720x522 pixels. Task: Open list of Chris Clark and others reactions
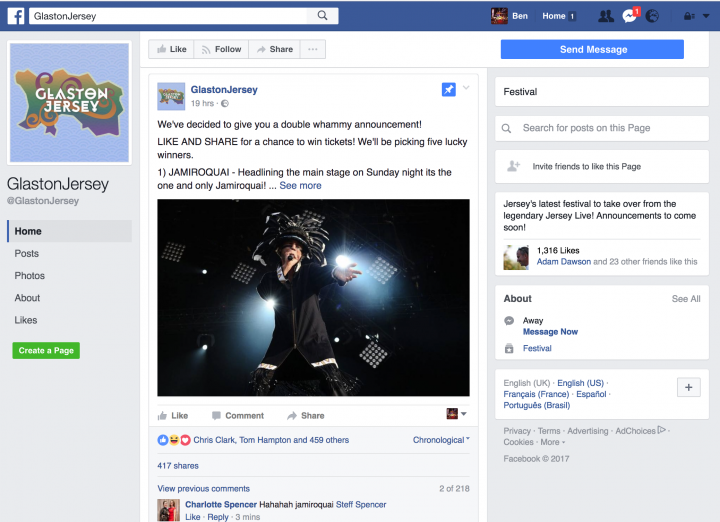click(271, 440)
